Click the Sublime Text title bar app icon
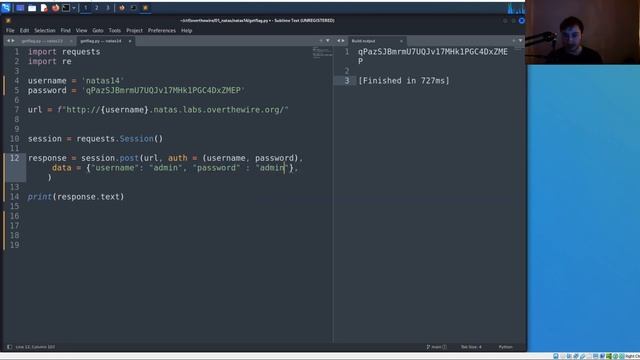 pos(8,20)
